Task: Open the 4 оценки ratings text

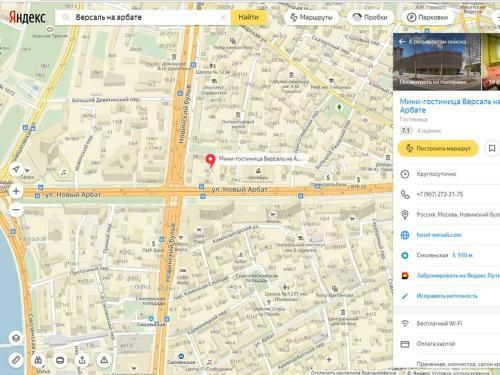Action: (x=429, y=131)
